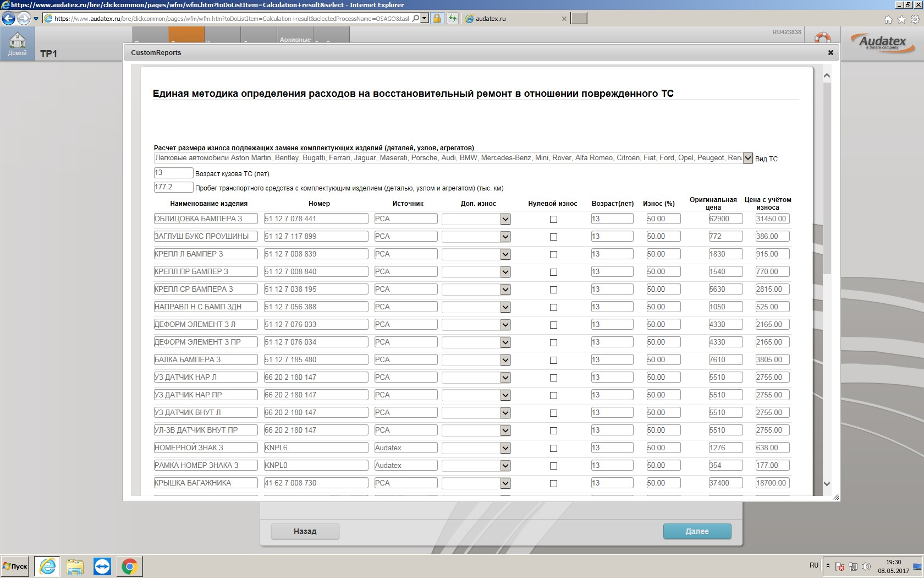Click the Пуск start button
Viewport: 924px width, 578px height.
point(15,566)
